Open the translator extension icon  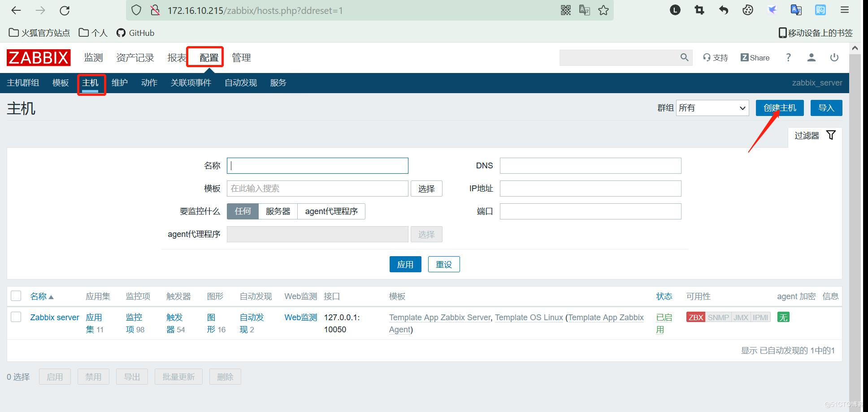(x=796, y=10)
